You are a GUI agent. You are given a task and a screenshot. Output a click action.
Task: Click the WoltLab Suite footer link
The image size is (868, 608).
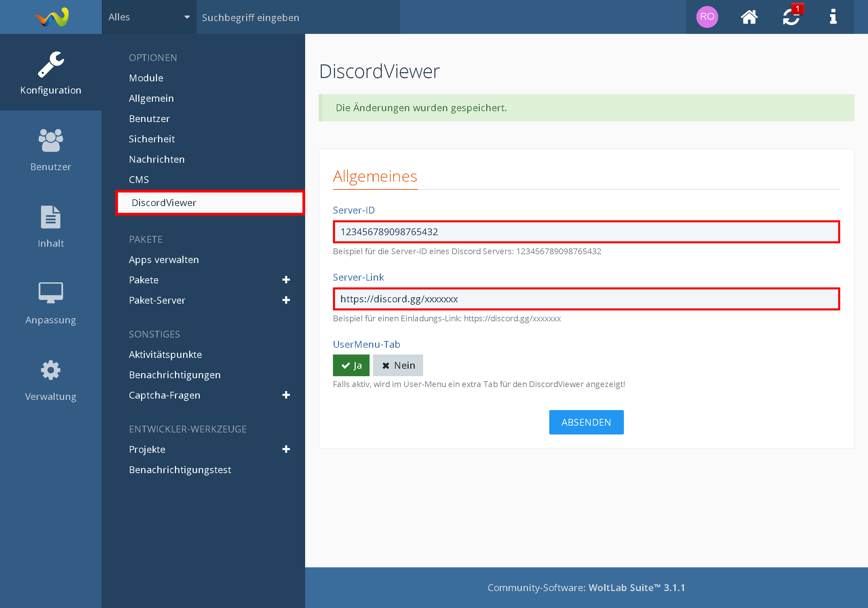tap(637, 588)
